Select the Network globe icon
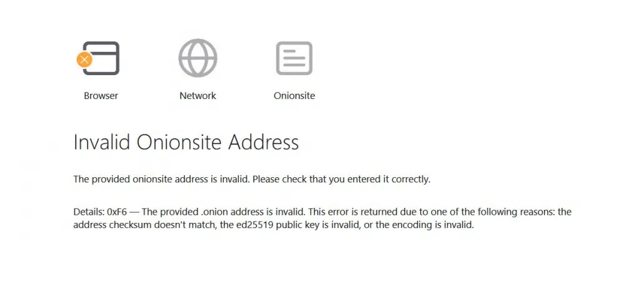Image resolution: width=644 pixels, height=283 pixels. coord(198,58)
